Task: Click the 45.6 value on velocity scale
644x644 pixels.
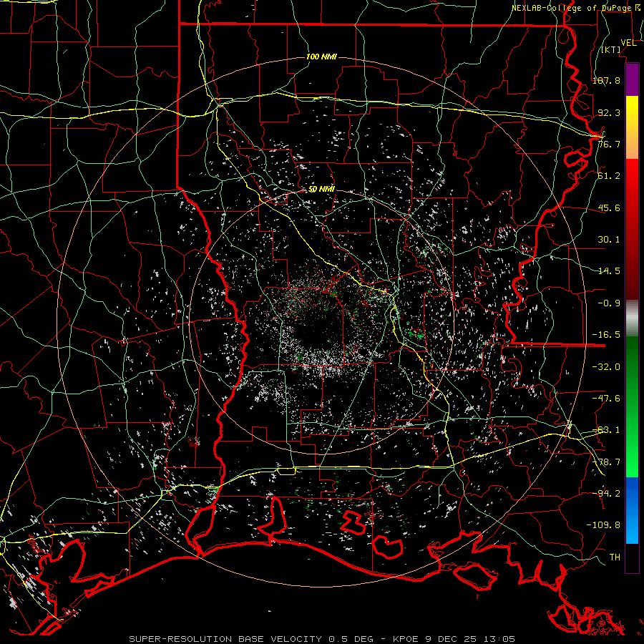Action: tap(609, 208)
